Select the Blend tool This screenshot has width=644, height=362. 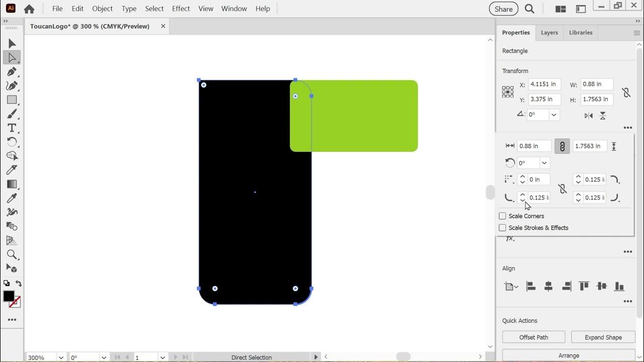[12, 227]
